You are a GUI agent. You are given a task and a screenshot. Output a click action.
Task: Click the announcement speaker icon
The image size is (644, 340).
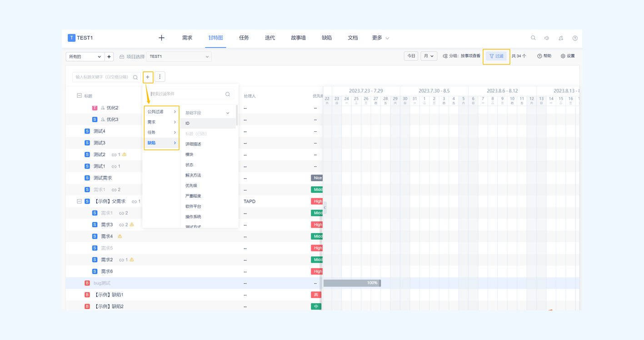coord(547,38)
